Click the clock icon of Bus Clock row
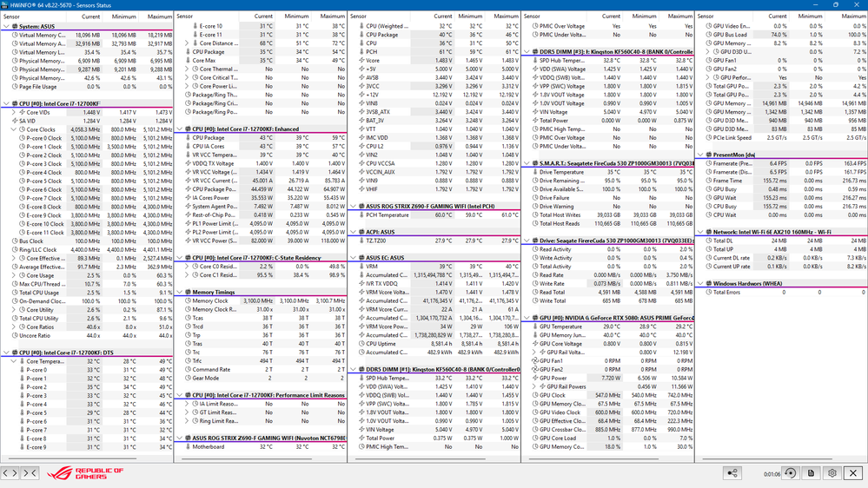Viewport: 868px width, 488px height. 15,241
